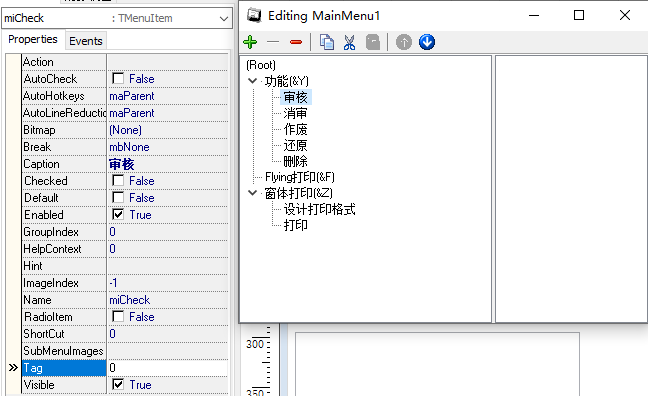The image size is (648, 396).
Task: Select the 窗体打印(&Z) tree node
Action: coord(298,193)
